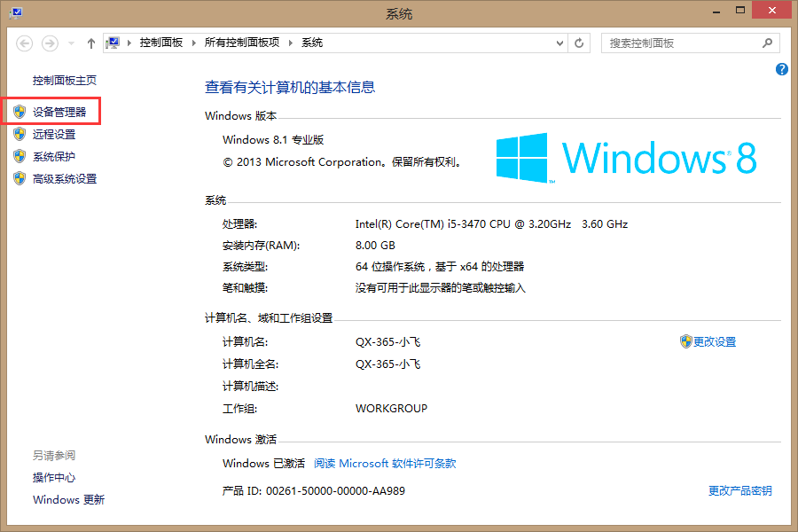Open 远程设置 link
This screenshot has width=798, height=532.
(x=54, y=135)
